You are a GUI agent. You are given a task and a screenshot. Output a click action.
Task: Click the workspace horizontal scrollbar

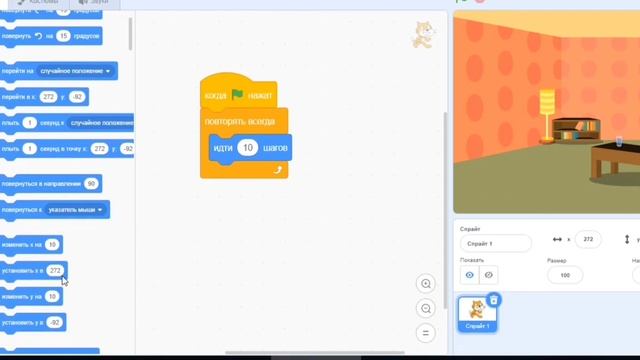point(315,352)
